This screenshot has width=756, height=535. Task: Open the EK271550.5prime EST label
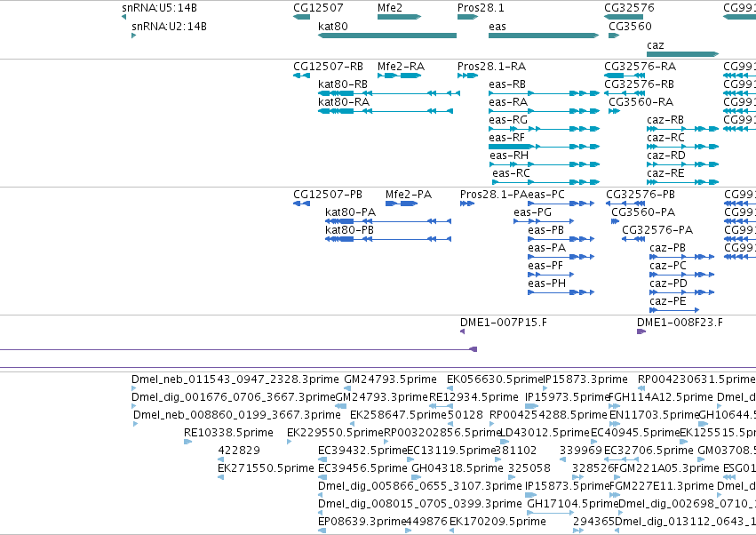266,468
